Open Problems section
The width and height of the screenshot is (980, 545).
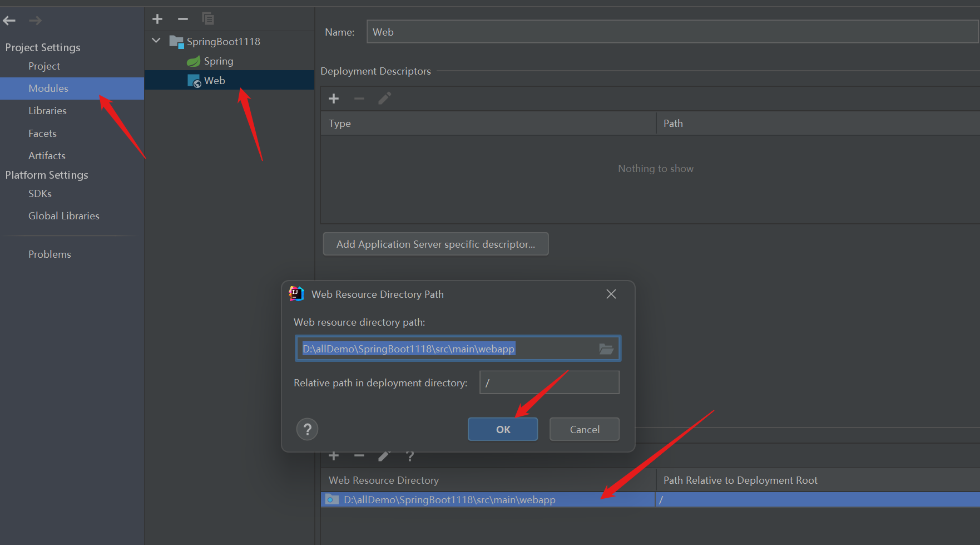pyautogui.click(x=50, y=254)
